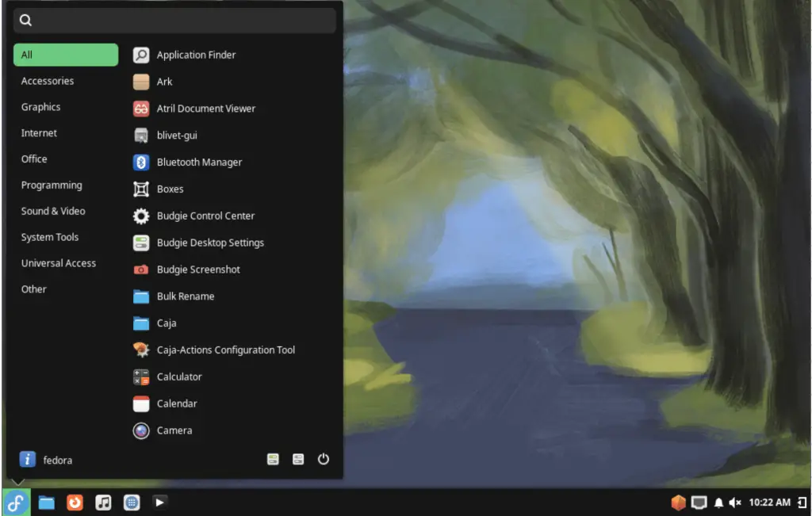Click the Atril Document Viewer label
Screen dimensions: 812x516
tap(206, 109)
